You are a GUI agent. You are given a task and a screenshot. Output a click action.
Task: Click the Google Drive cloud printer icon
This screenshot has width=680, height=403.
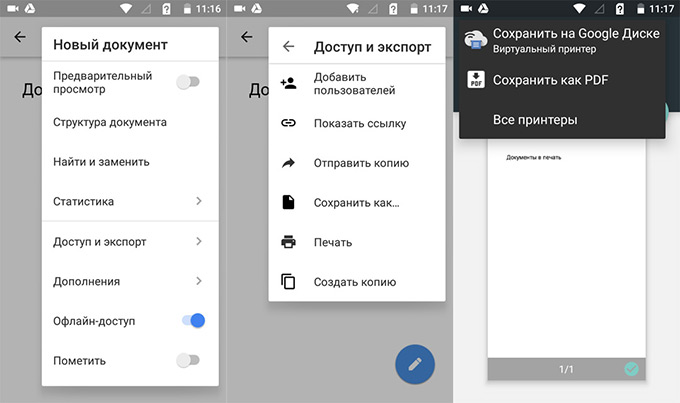[475, 40]
